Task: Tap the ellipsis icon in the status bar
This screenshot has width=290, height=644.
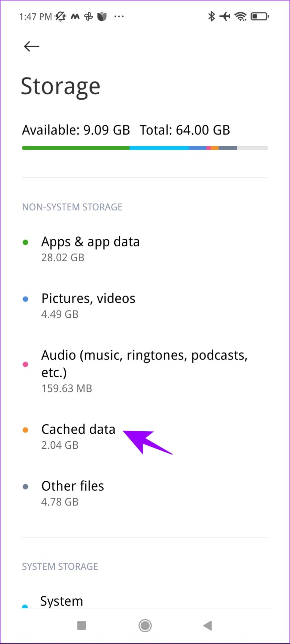Action: click(x=119, y=16)
